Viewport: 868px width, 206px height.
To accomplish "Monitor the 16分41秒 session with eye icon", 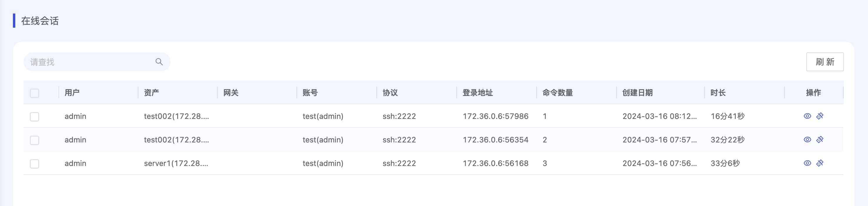I will click(x=807, y=116).
